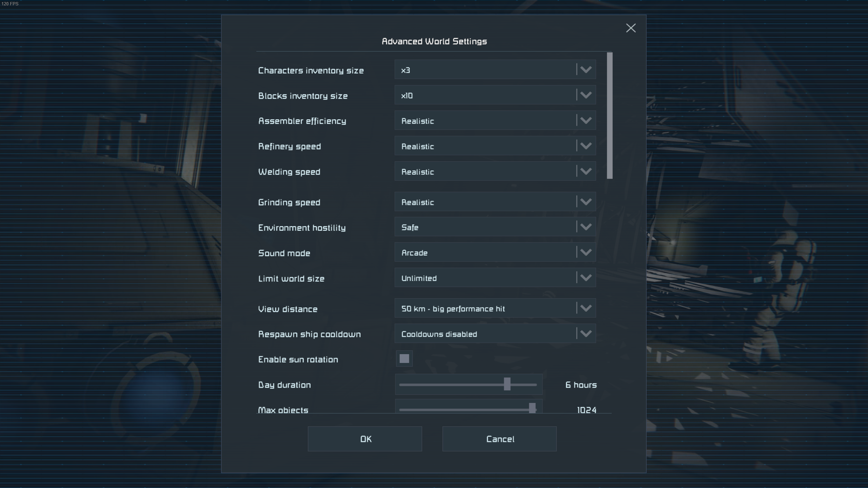Click the Max objects slider handle

pyautogui.click(x=532, y=408)
